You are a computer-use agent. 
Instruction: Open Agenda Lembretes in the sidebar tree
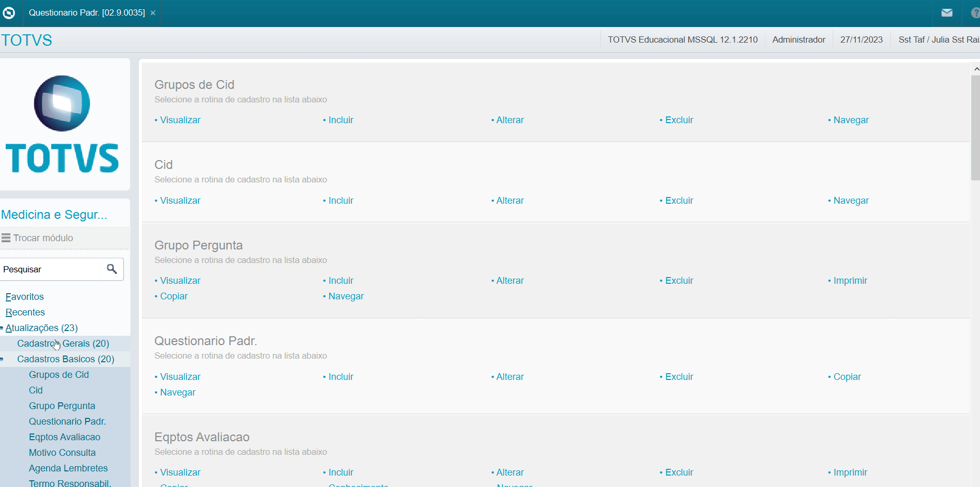point(68,468)
